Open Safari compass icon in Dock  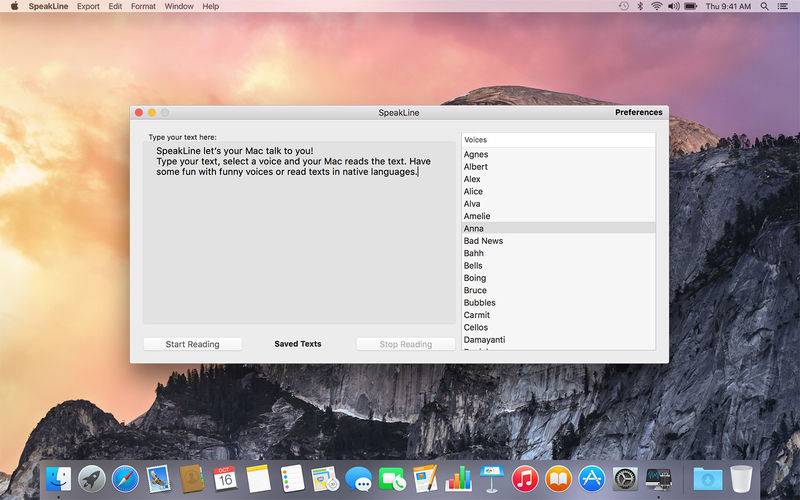[125, 479]
